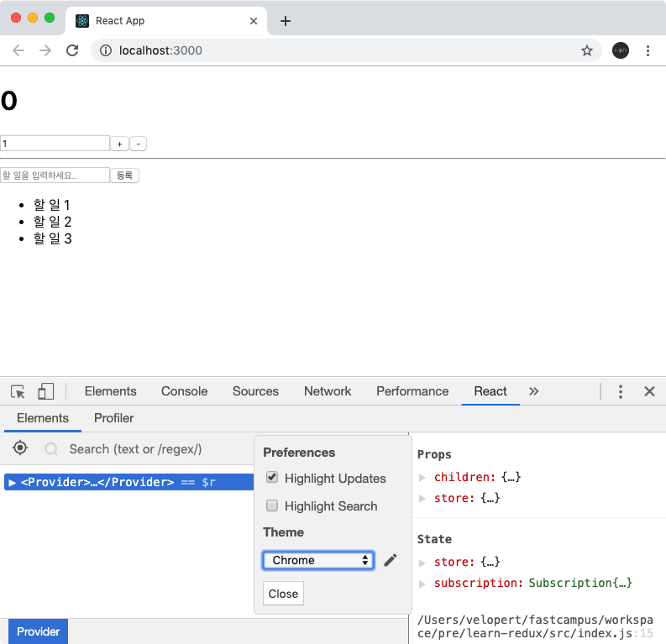Open the index.js source file link
666x644 pixels.
[535, 626]
